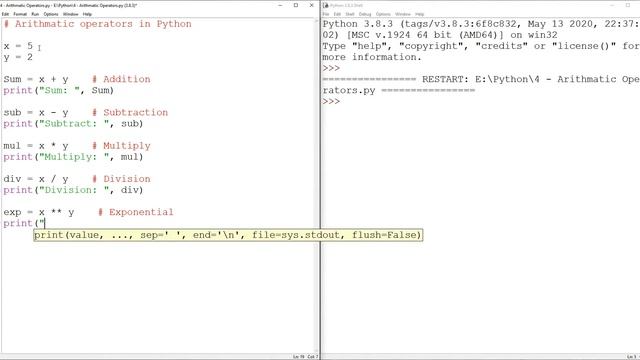
Task: Open the Options menu in the editor window
Action: pos(51,14)
